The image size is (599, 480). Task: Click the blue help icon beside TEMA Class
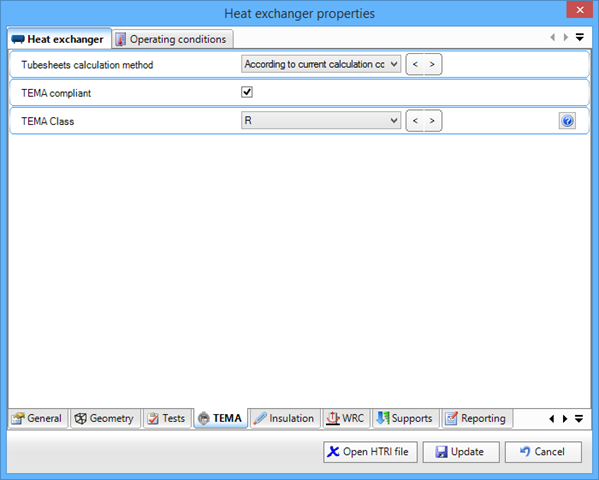coord(567,121)
